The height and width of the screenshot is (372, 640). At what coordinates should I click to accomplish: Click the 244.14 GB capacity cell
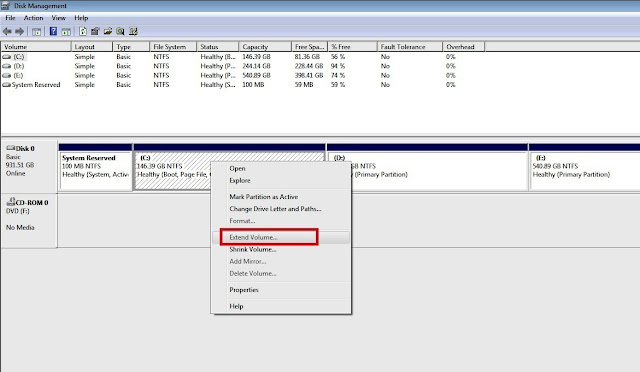pyautogui.click(x=256, y=66)
